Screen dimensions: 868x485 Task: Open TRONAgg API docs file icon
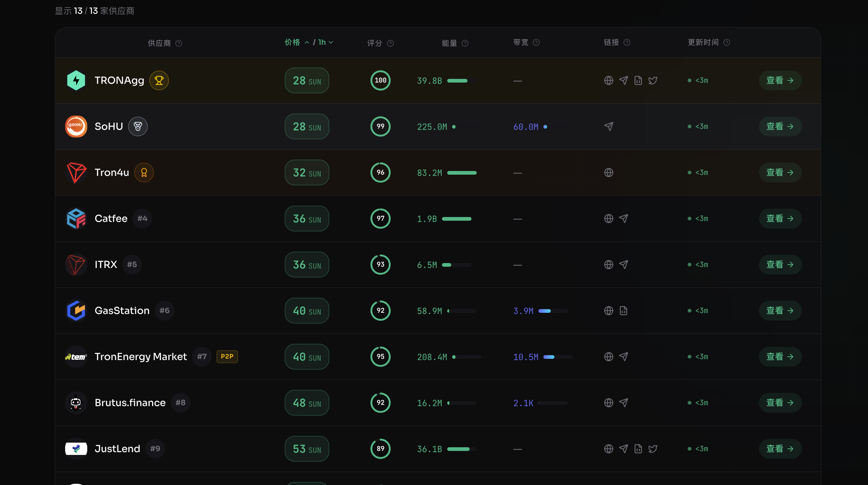(638, 80)
